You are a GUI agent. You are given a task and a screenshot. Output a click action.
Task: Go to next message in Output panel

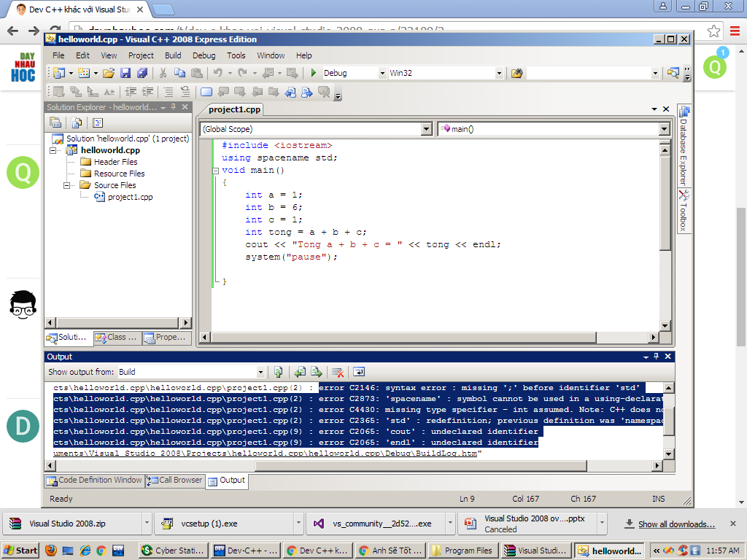317,372
